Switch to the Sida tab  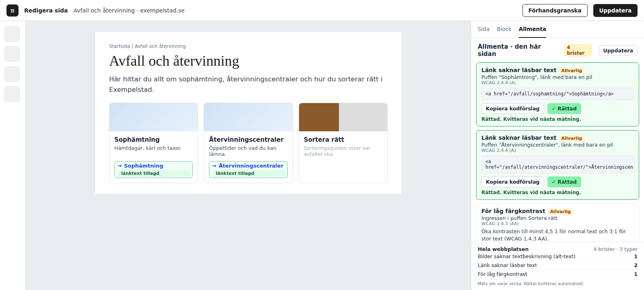tap(483, 29)
